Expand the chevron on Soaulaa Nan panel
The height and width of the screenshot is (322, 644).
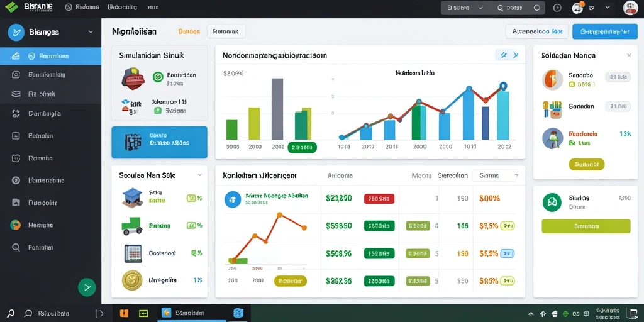coord(199,175)
